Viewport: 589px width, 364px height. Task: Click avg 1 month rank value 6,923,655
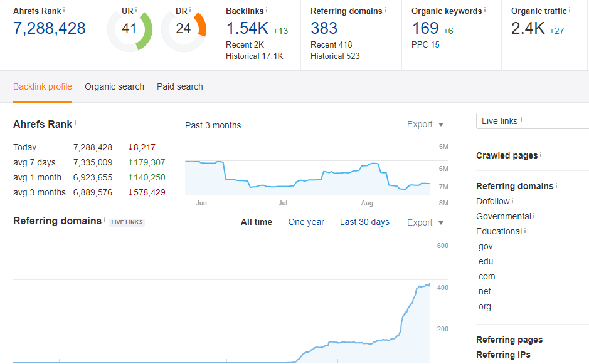click(x=93, y=177)
